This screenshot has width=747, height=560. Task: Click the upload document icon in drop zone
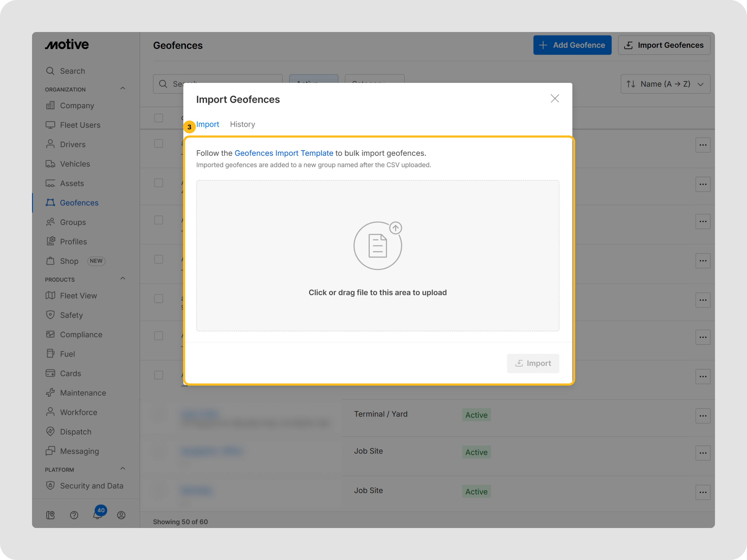coord(378,245)
